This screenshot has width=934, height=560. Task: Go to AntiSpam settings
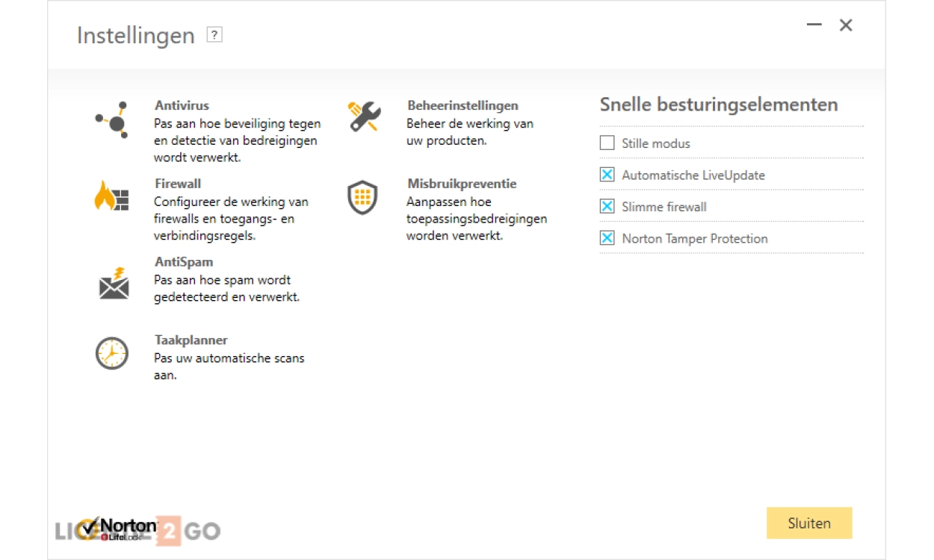pyautogui.click(x=184, y=262)
